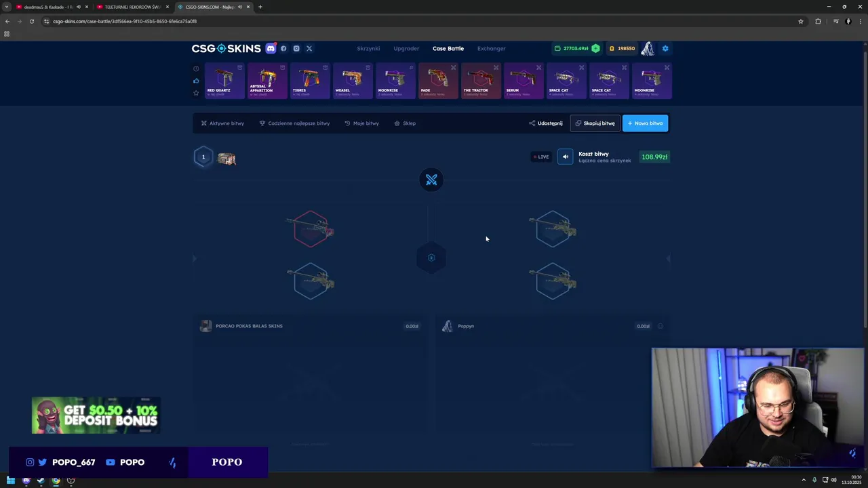The image size is (868, 488).
Task: Open the Serum drop card
Action: pos(524,81)
